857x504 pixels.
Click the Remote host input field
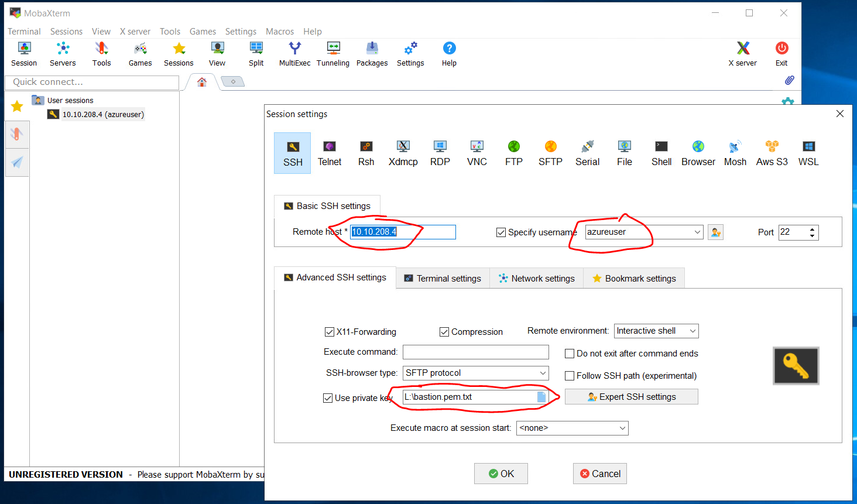[x=403, y=232]
